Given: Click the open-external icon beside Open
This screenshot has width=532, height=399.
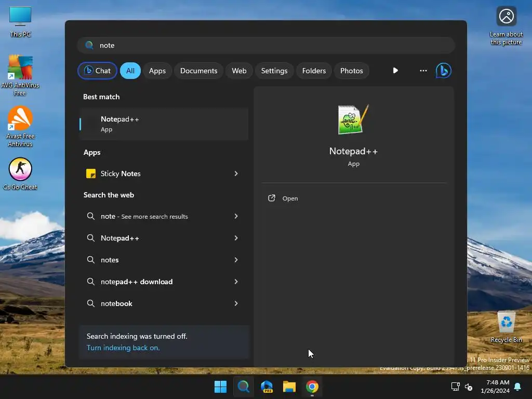Looking at the screenshot, I should pyautogui.click(x=271, y=198).
